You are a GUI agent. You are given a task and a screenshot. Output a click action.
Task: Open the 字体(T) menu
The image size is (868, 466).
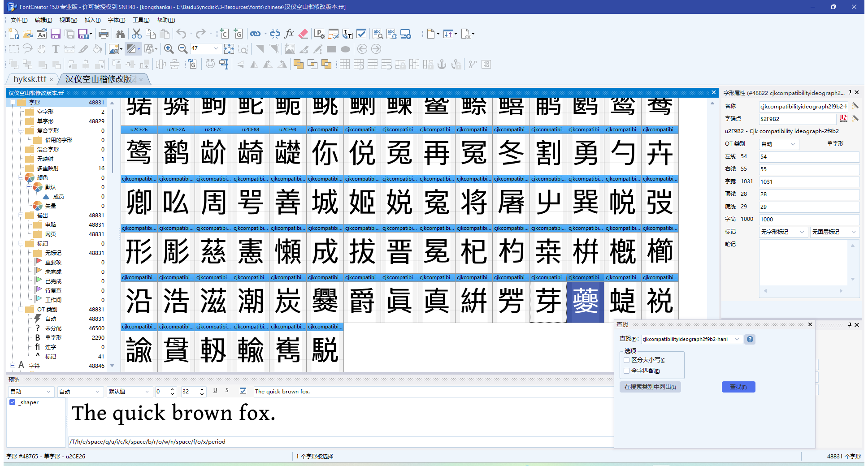(x=116, y=20)
